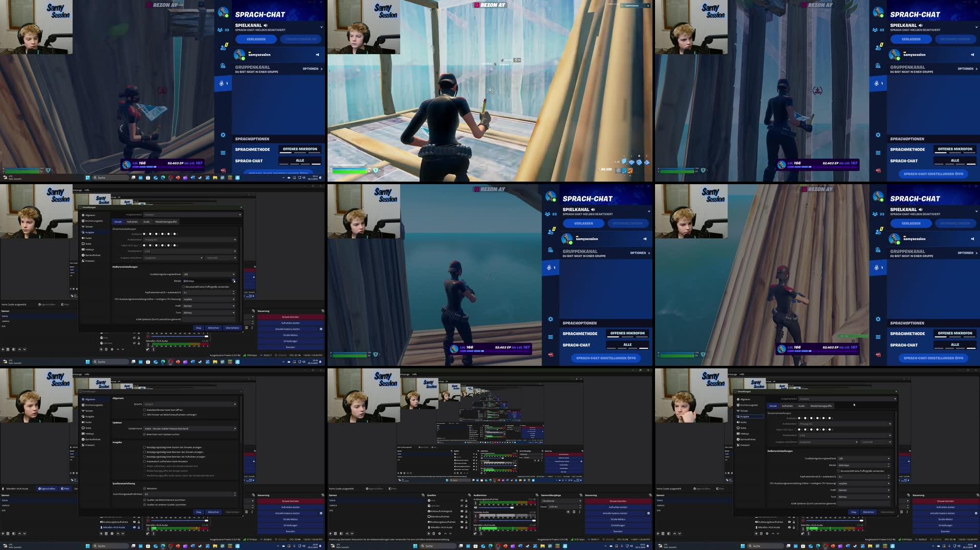In dialog-free OBS frame, unmute Desktop-Audio red speaker
This screenshot has height=550, width=980.
[475, 521]
